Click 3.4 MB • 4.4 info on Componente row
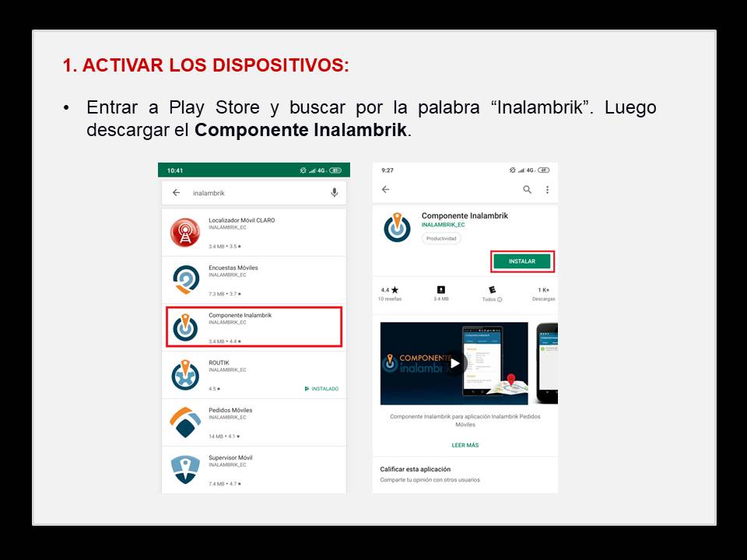The width and height of the screenshot is (747, 560). [x=225, y=341]
